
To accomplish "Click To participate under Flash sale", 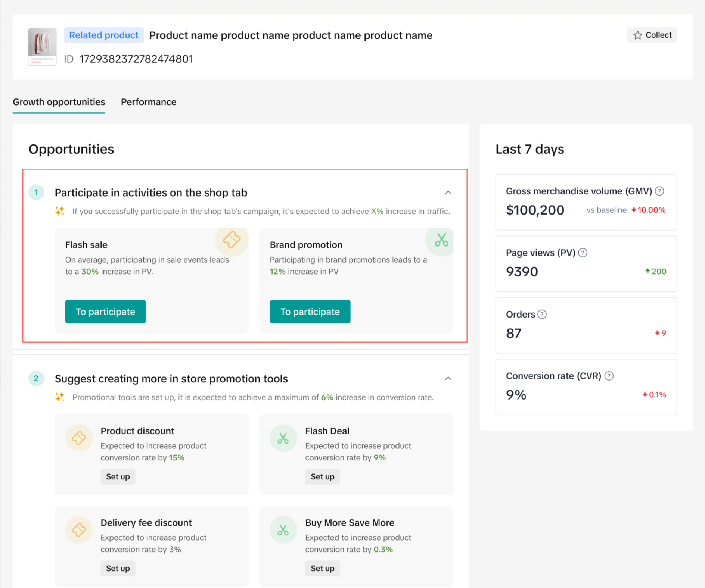I will (105, 312).
